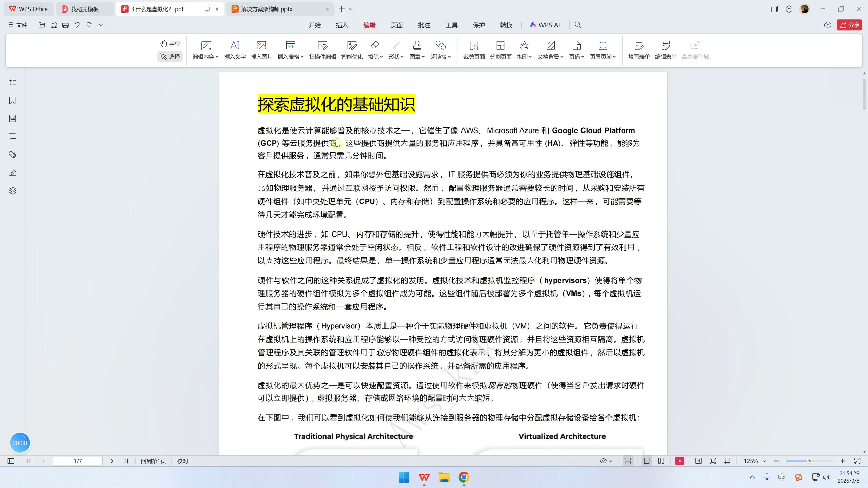The image size is (868, 488).
Task: Expand the zoom percentage dropdown
Action: (764, 461)
